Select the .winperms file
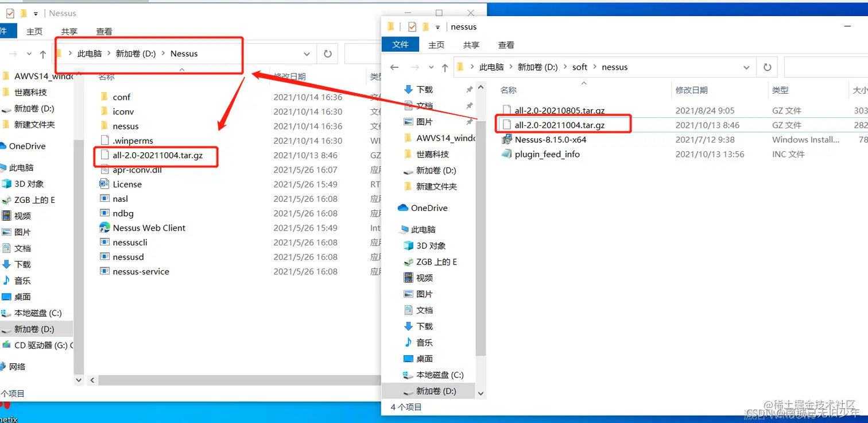Image resolution: width=868 pixels, height=423 pixels. tap(133, 140)
